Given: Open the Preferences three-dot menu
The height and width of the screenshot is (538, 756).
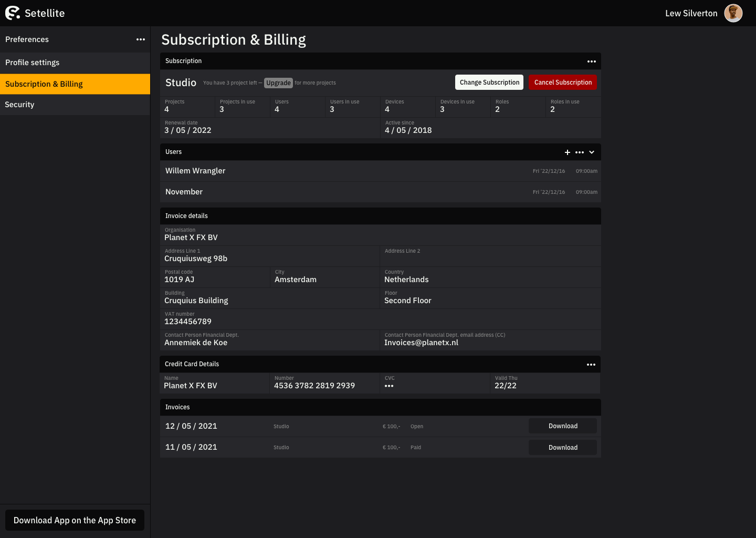Looking at the screenshot, I should pyautogui.click(x=141, y=39).
